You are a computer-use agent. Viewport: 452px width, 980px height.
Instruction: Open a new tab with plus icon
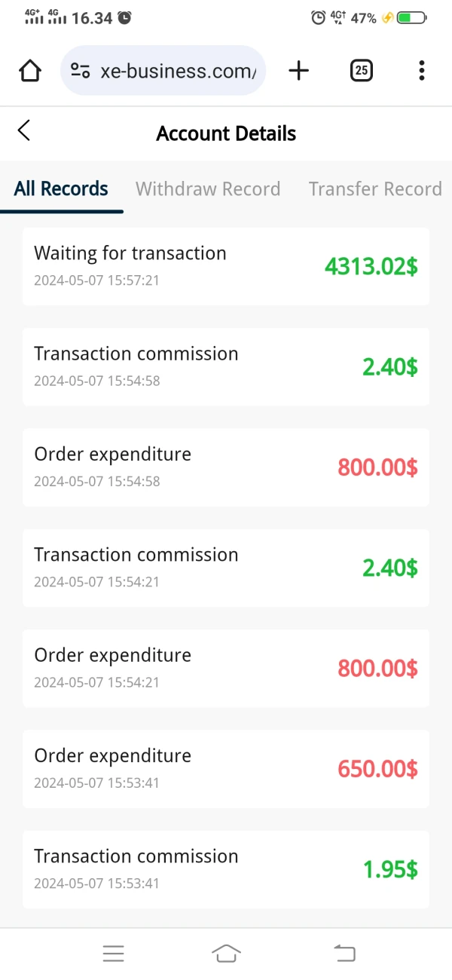coord(299,71)
